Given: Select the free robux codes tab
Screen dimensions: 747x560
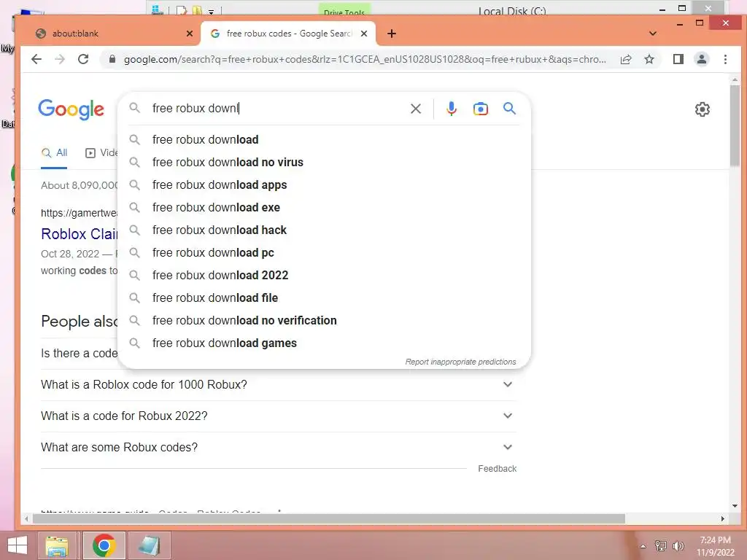Looking at the screenshot, I should point(288,34).
